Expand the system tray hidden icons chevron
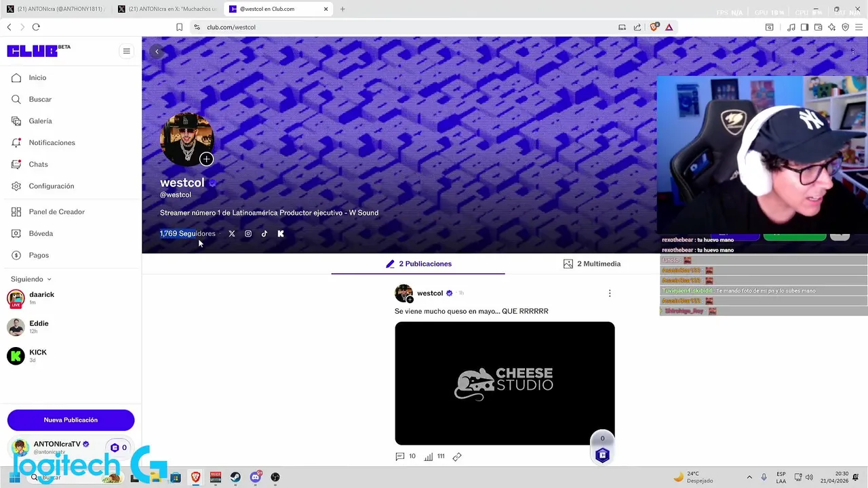The height and width of the screenshot is (488, 868). [x=749, y=477]
